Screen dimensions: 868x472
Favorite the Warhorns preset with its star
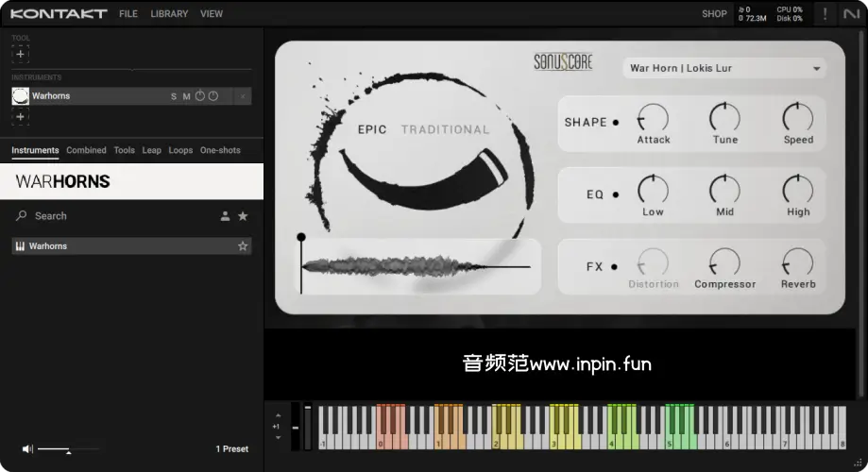pos(243,246)
